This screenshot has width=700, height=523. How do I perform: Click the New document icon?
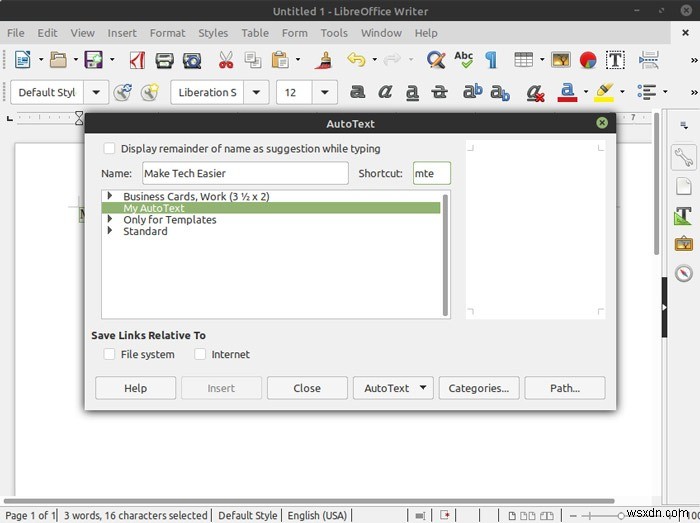pos(23,60)
